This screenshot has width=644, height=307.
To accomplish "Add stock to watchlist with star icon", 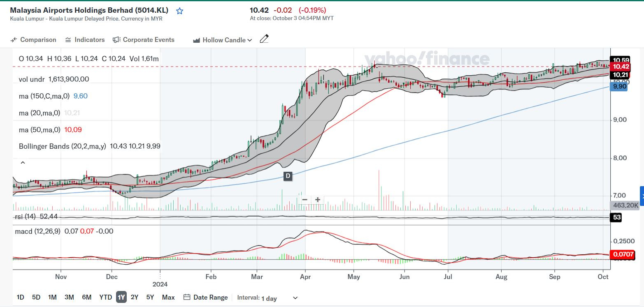I will pos(179,11).
